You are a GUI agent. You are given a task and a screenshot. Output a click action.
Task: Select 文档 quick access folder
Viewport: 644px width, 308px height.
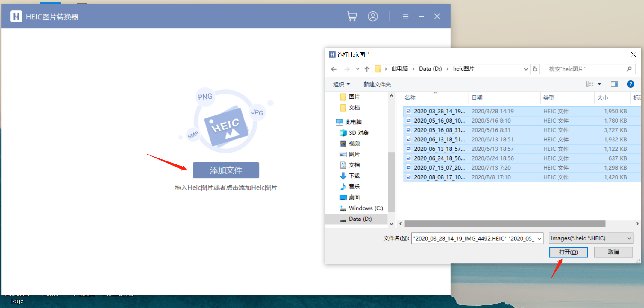pyautogui.click(x=350, y=108)
